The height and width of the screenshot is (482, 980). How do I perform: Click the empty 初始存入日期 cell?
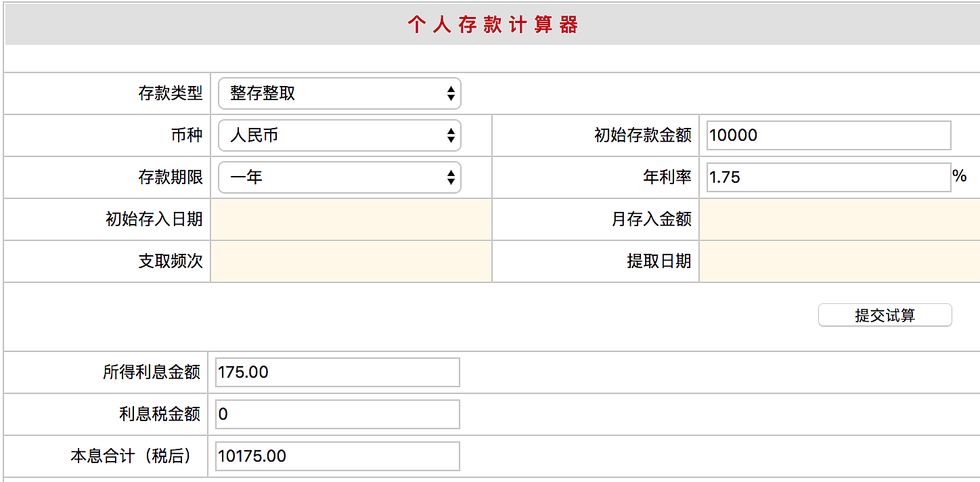[x=351, y=219]
